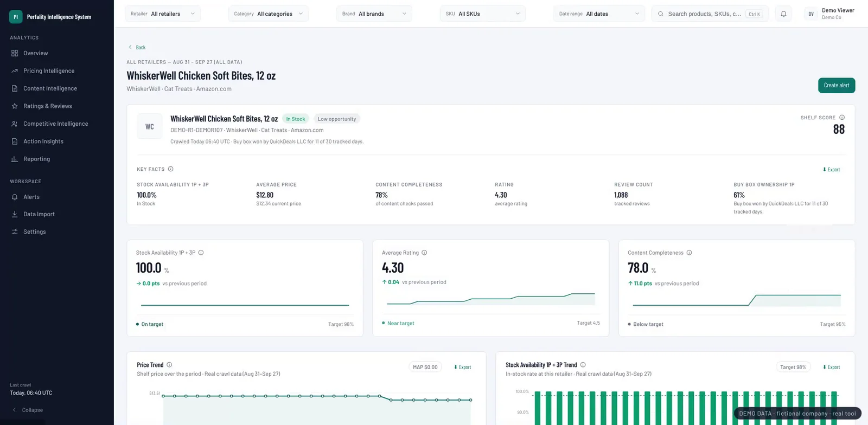Image resolution: width=868 pixels, height=425 pixels.
Task: Click the Alerts bell icon in sidebar
Action: tap(15, 197)
